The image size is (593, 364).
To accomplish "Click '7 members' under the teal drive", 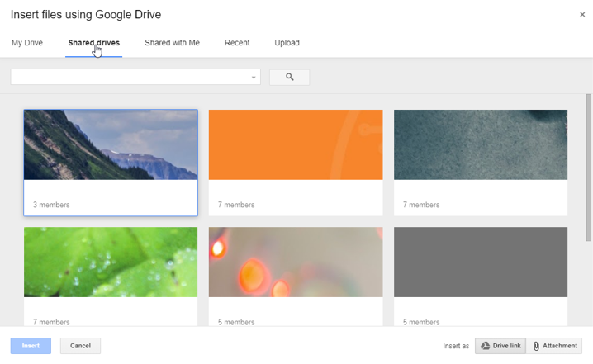I will tap(421, 205).
